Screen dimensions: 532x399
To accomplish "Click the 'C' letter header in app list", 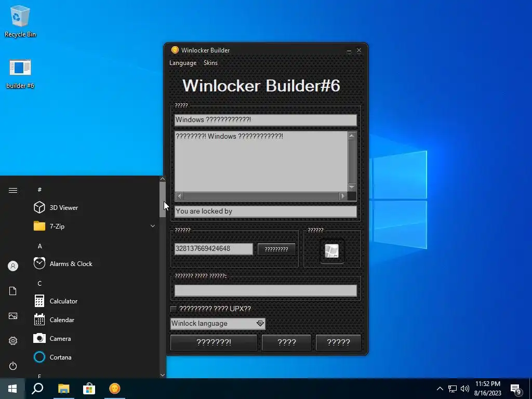I will click(x=39, y=283).
